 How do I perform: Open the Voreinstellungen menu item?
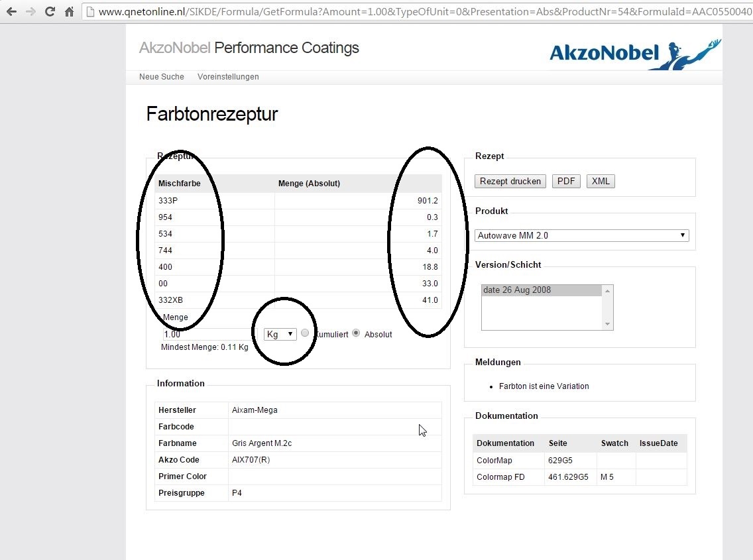tap(228, 77)
